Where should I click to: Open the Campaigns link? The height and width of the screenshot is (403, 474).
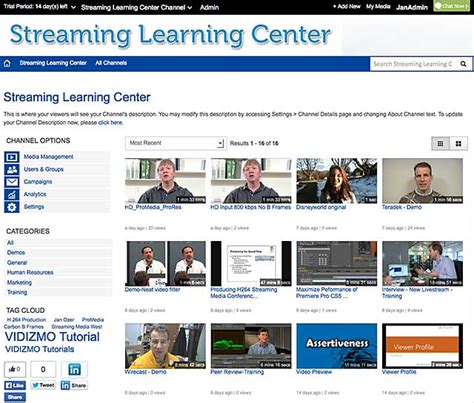tap(38, 182)
